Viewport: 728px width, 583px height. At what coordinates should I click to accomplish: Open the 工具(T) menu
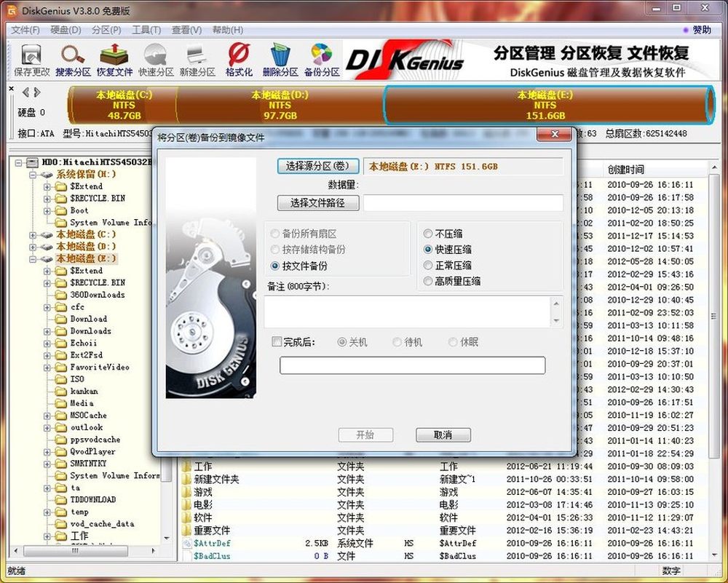point(146,30)
